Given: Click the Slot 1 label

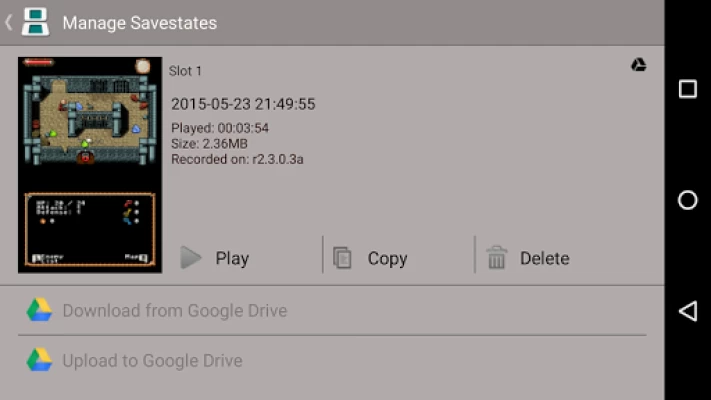Looking at the screenshot, I should pos(185,71).
